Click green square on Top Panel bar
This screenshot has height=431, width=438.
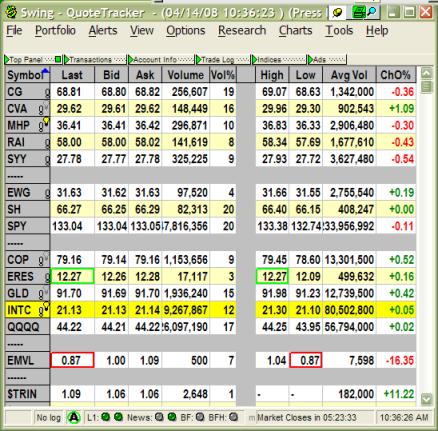click(x=58, y=60)
